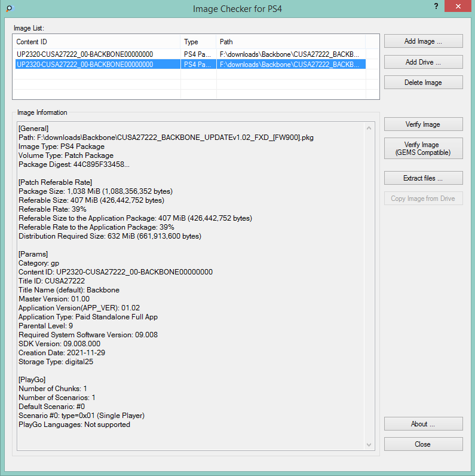Click the help question mark in the title bar
The image size is (475, 476).
(436, 6)
